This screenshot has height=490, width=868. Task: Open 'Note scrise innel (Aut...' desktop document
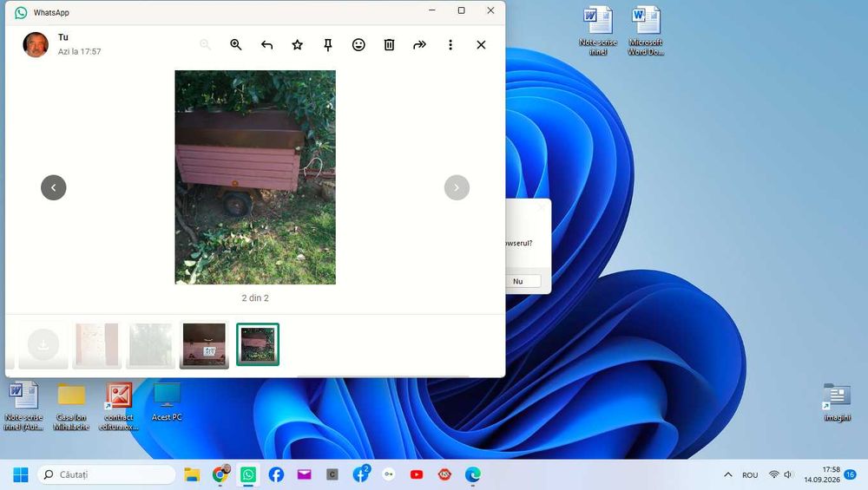point(23,406)
